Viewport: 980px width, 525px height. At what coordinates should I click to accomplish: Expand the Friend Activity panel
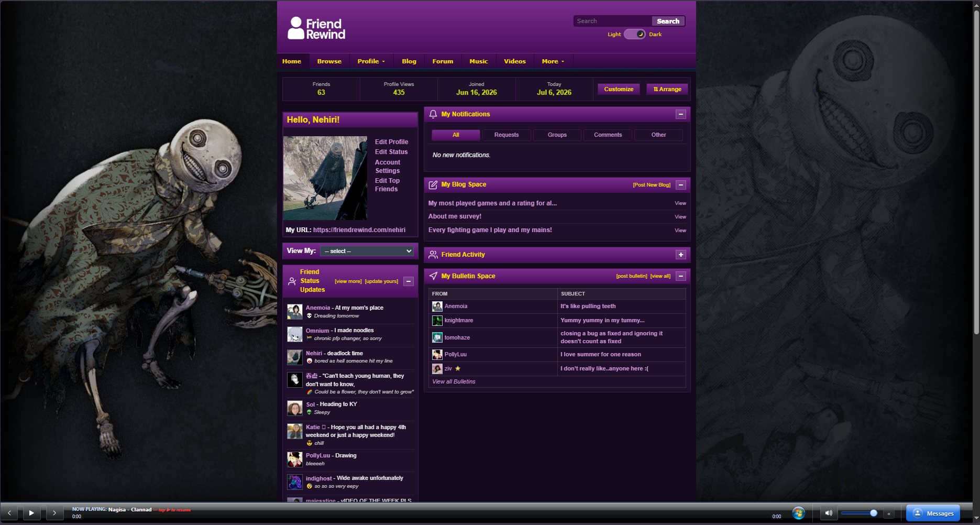[x=681, y=255]
